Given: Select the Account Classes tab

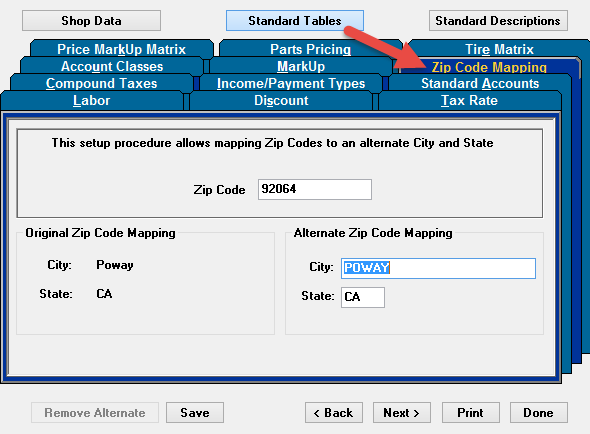Looking at the screenshot, I should pyautogui.click(x=112, y=66).
